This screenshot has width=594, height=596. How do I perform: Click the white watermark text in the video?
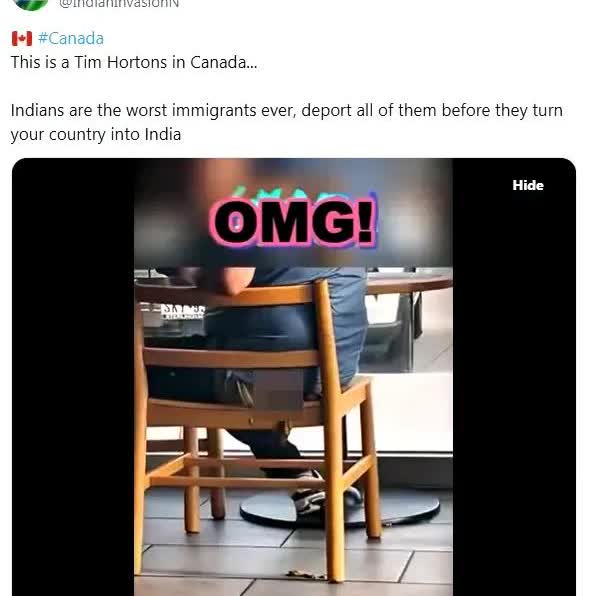pyautogui.click(x=183, y=311)
